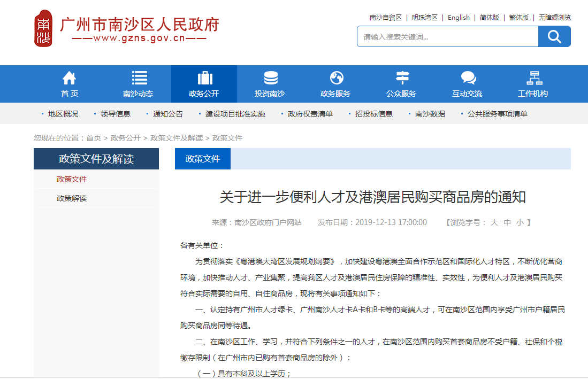588x379 pixels.
Task: Type in the search keyword field
Action: [448, 36]
